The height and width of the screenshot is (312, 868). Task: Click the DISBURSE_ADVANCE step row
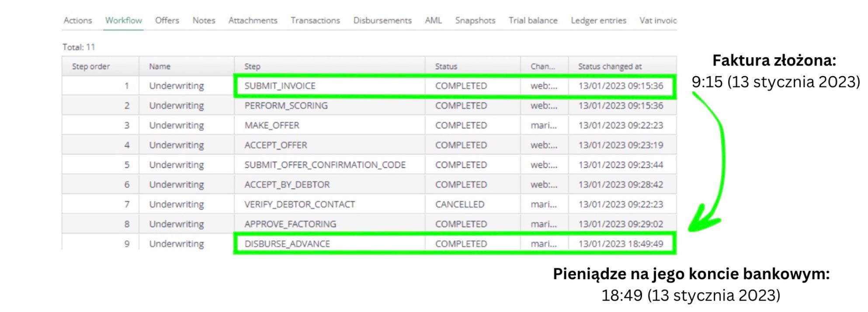coord(287,244)
